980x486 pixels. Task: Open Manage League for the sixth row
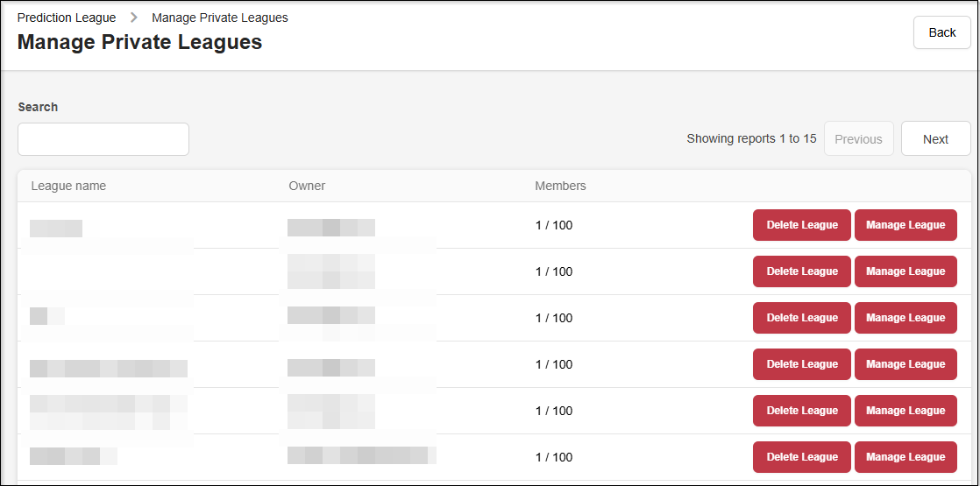click(905, 457)
